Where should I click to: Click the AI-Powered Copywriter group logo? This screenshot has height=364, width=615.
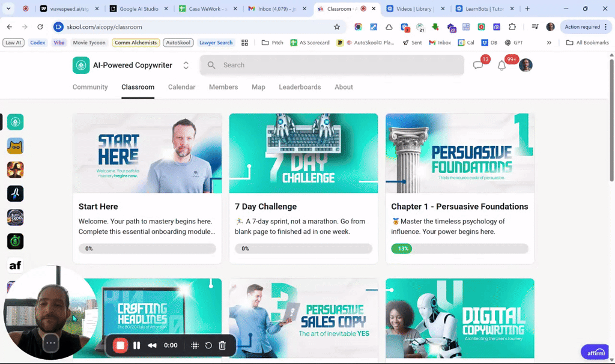click(81, 65)
